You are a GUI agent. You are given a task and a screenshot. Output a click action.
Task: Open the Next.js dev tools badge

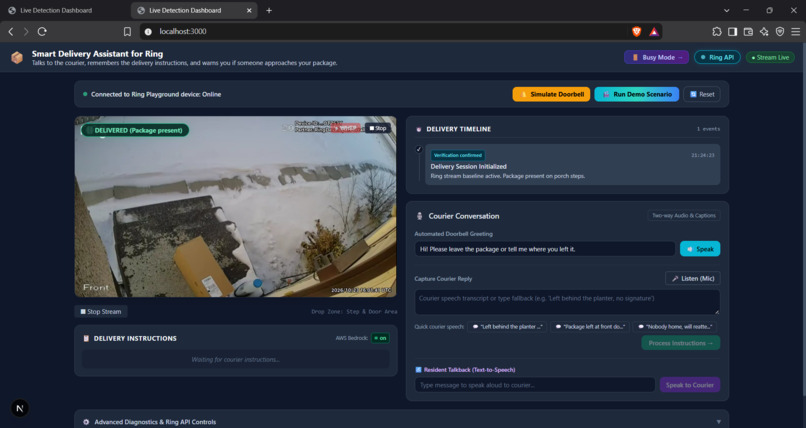(x=20, y=408)
